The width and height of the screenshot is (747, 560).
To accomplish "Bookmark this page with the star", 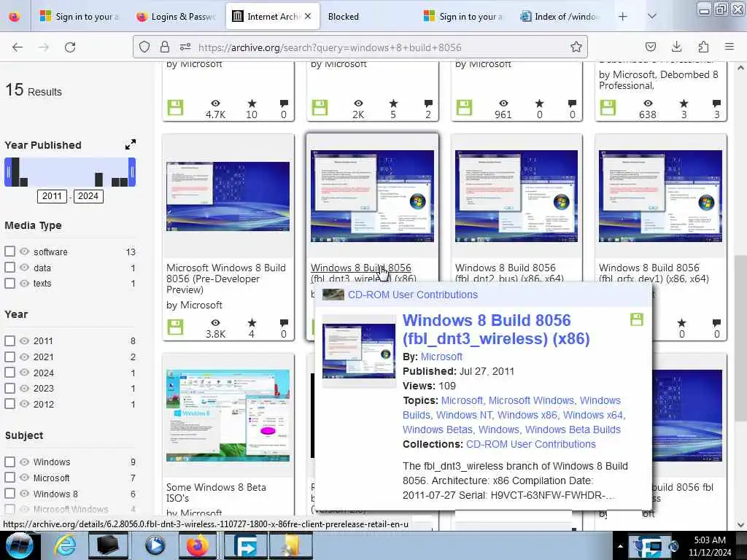I will click(576, 47).
